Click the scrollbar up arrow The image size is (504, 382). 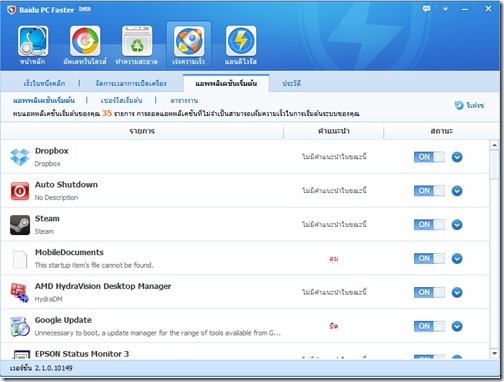(x=494, y=145)
